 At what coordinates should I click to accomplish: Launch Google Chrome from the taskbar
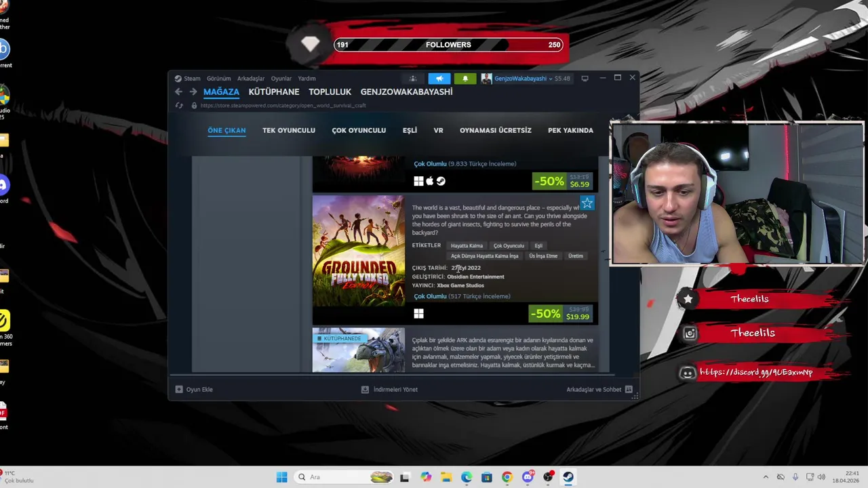507,477
